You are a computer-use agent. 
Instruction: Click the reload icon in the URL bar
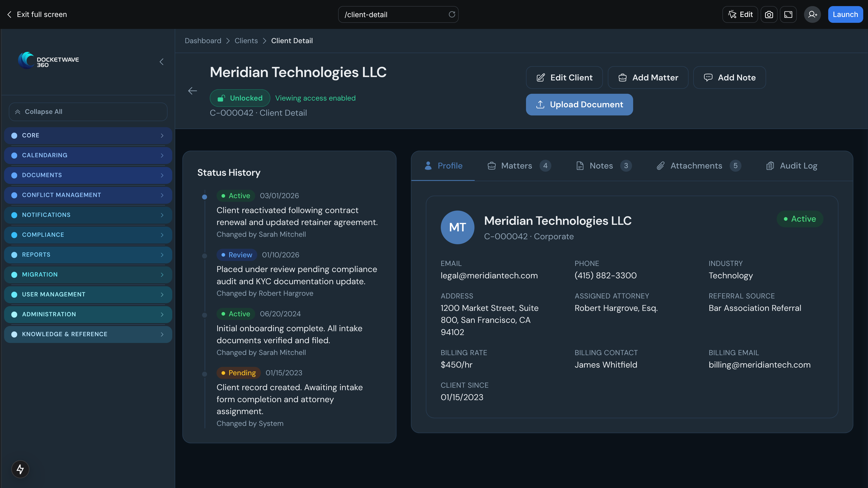click(452, 14)
